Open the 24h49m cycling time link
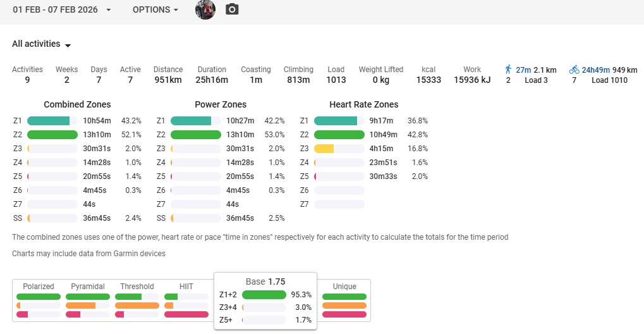The image size is (644, 334). pyautogui.click(x=595, y=70)
